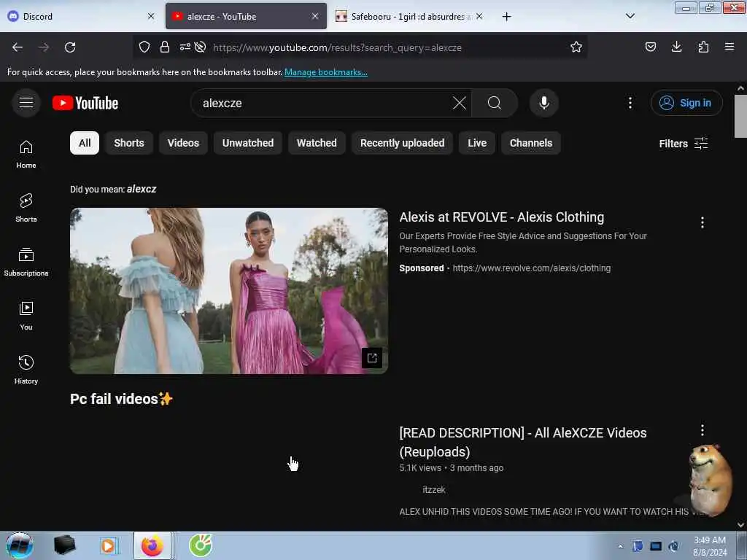Viewport: 747px width, 560px height.
Task: Go to Home in the sidebar
Action: pyautogui.click(x=26, y=155)
